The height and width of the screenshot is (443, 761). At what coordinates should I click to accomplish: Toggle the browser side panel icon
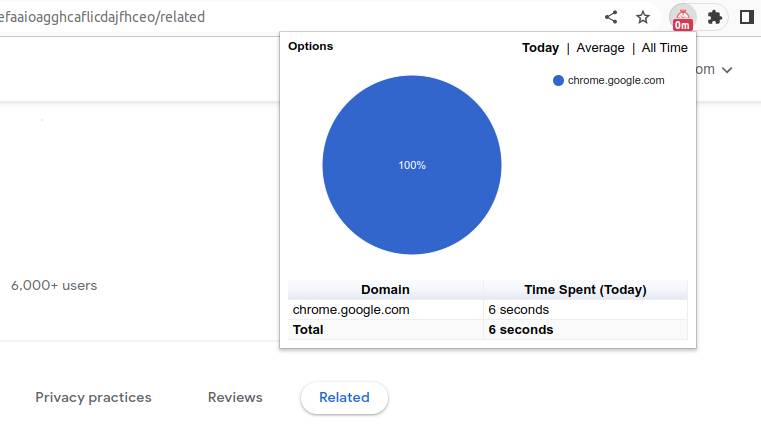tap(746, 17)
